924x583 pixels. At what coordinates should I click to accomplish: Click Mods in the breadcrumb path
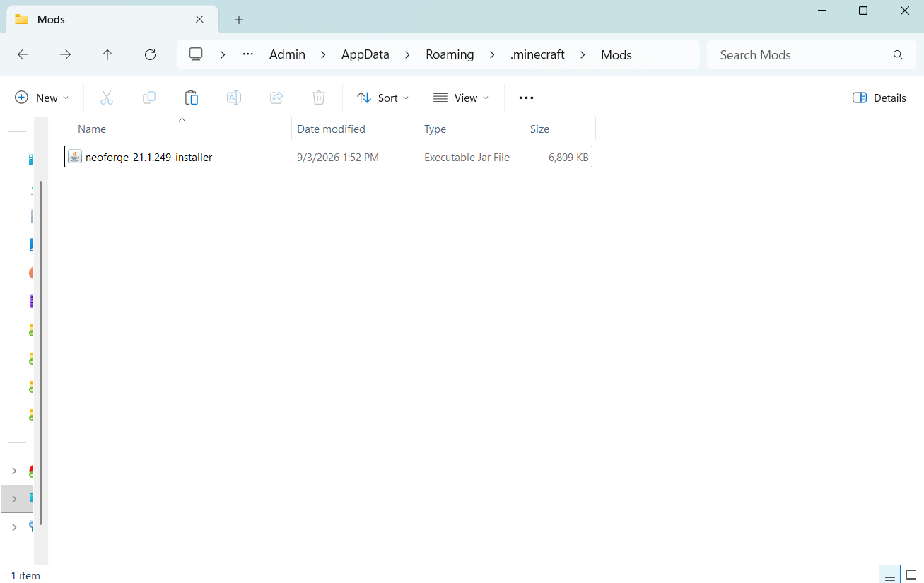[x=616, y=54]
